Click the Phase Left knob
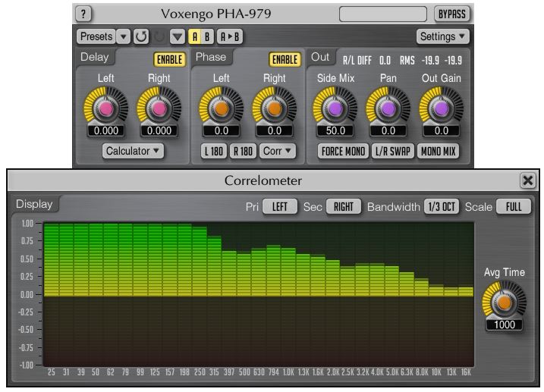This screenshot has width=544, height=392. click(x=222, y=109)
